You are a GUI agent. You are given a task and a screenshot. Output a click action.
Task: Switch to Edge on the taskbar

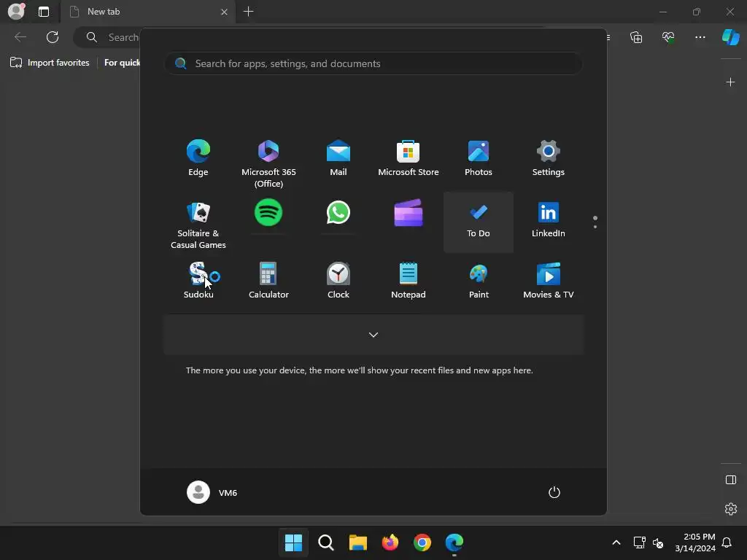[454, 542]
